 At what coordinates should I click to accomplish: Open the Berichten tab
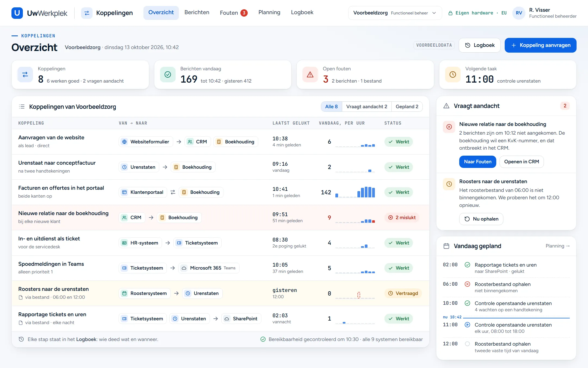pyautogui.click(x=197, y=13)
